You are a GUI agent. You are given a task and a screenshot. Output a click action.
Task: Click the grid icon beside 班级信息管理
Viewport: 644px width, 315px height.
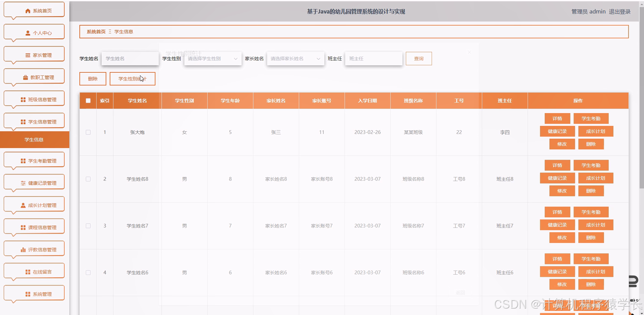tap(23, 100)
